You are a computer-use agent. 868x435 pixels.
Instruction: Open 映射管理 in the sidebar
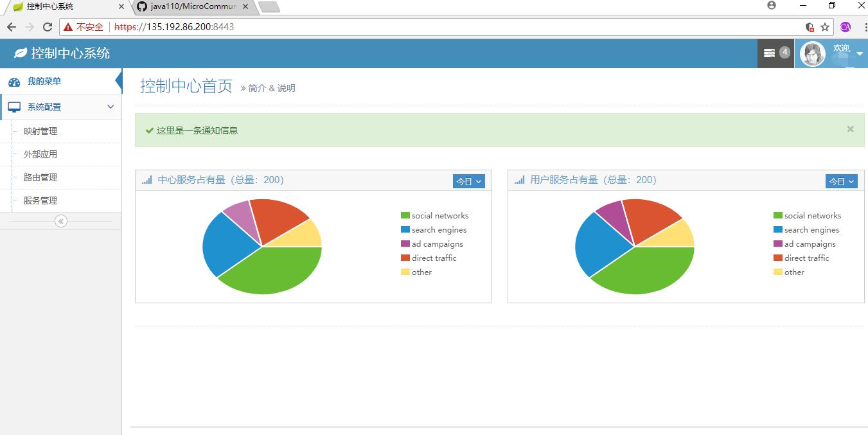40,131
